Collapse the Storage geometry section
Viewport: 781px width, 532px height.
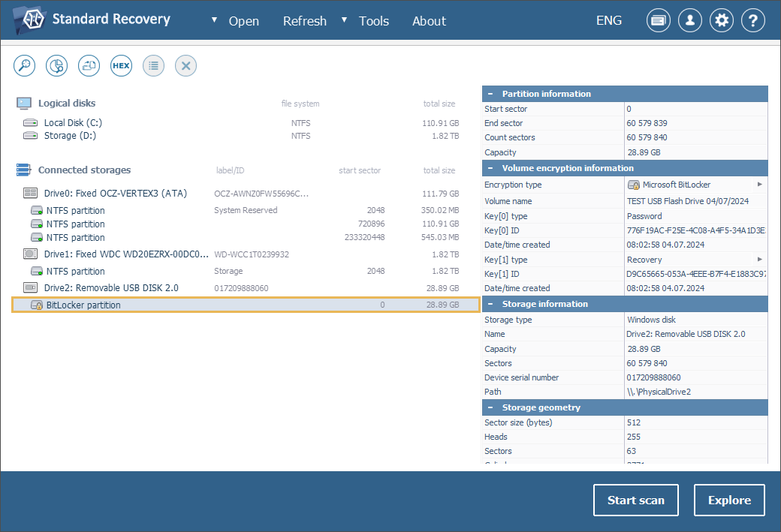490,407
